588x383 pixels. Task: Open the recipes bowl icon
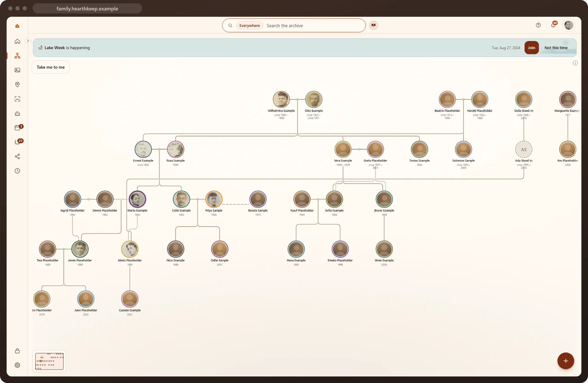[x=17, y=113]
